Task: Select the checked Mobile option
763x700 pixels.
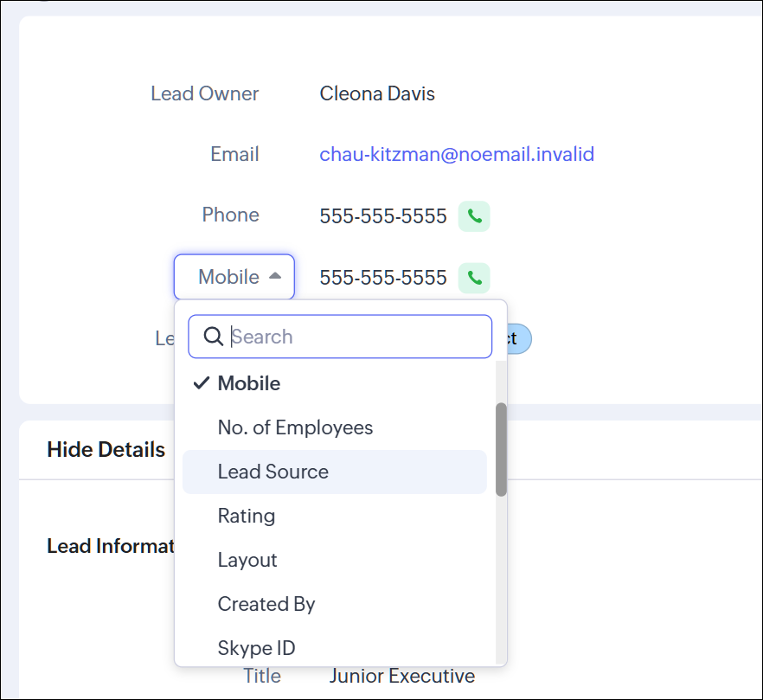Action: point(249,383)
